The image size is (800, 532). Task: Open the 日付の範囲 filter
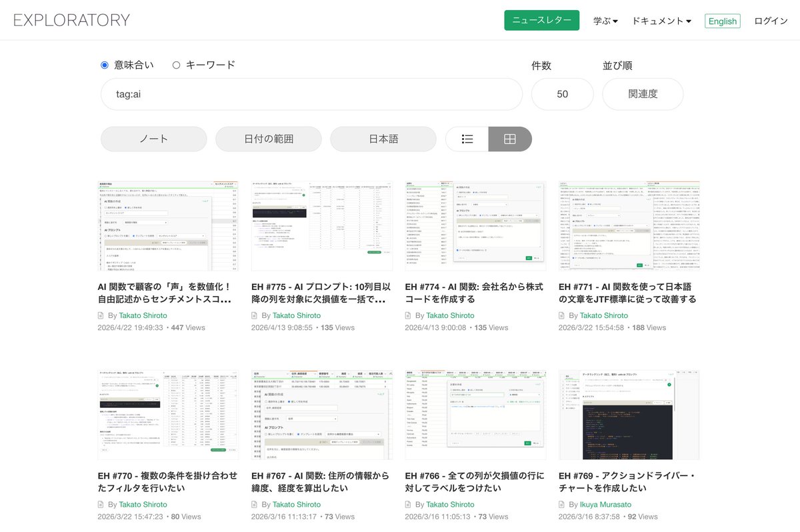point(269,139)
